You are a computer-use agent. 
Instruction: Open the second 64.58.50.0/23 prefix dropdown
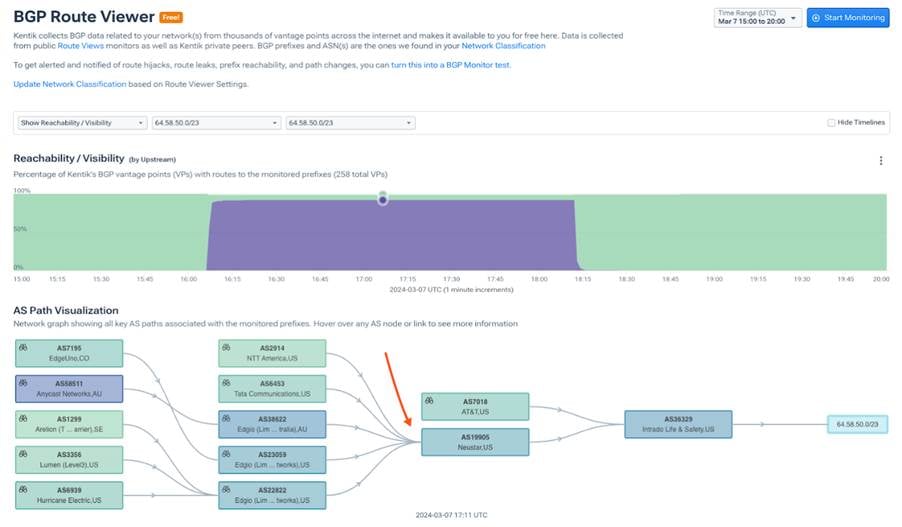click(350, 123)
